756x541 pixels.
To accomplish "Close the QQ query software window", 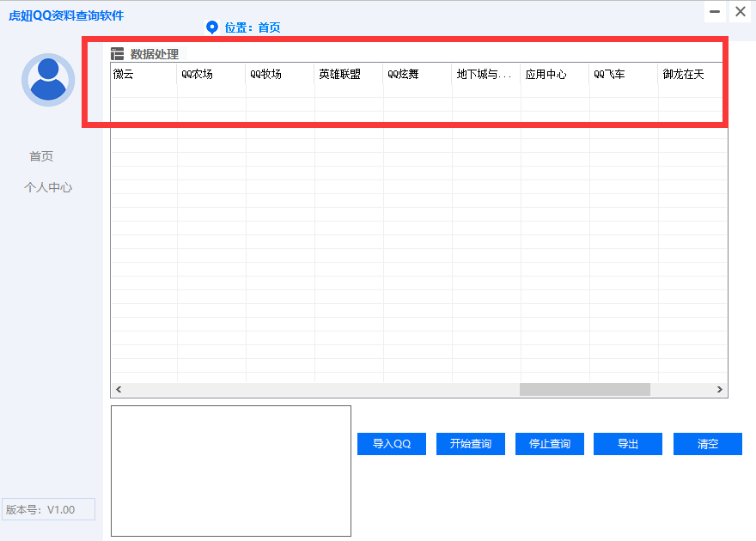I will coord(740,11).
